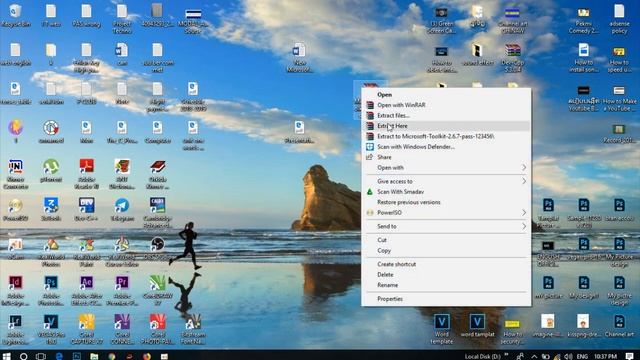Screen dimensions: 640x360
Task: Select the Channel art PSD file
Action: click(619, 326)
